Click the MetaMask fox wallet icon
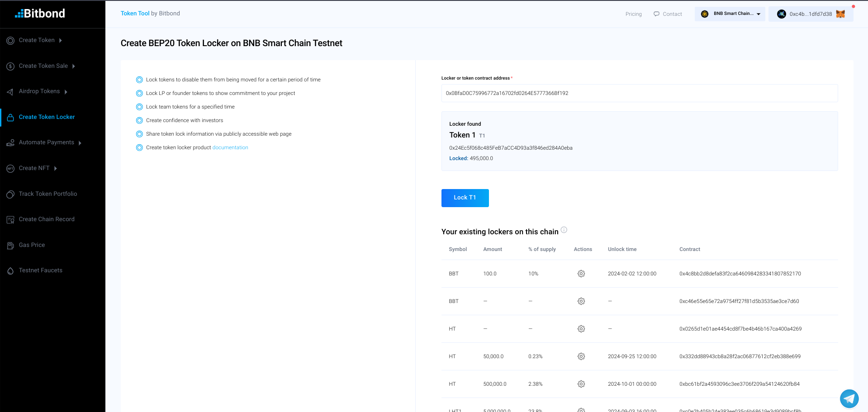868x412 pixels. coord(840,14)
